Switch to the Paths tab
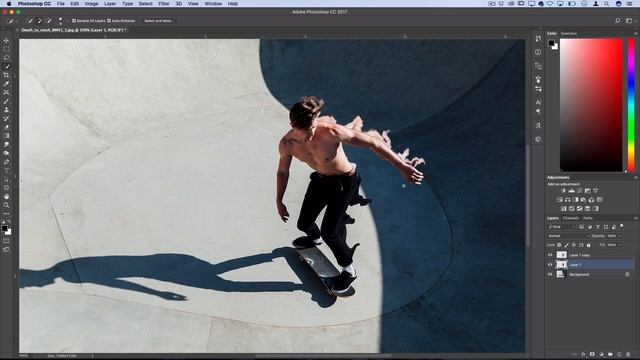This screenshot has width=640, height=360. (588, 218)
